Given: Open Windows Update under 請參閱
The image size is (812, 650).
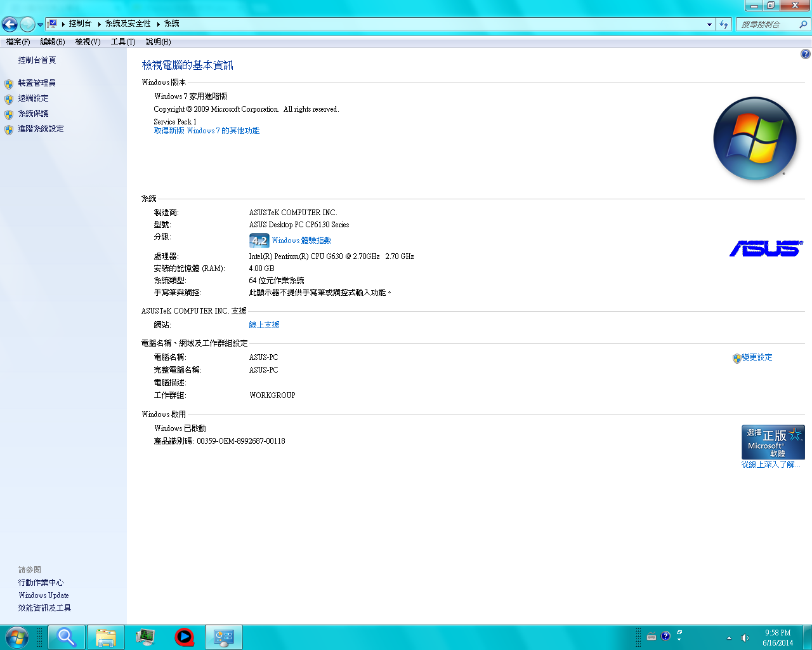Looking at the screenshot, I should coord(43,595).
